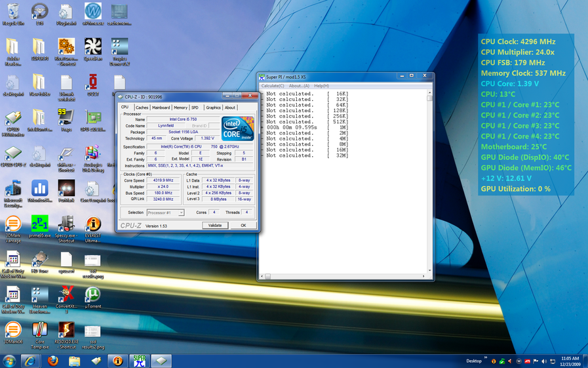Open the Graphics tab in CPU-Z

[214, 108]
